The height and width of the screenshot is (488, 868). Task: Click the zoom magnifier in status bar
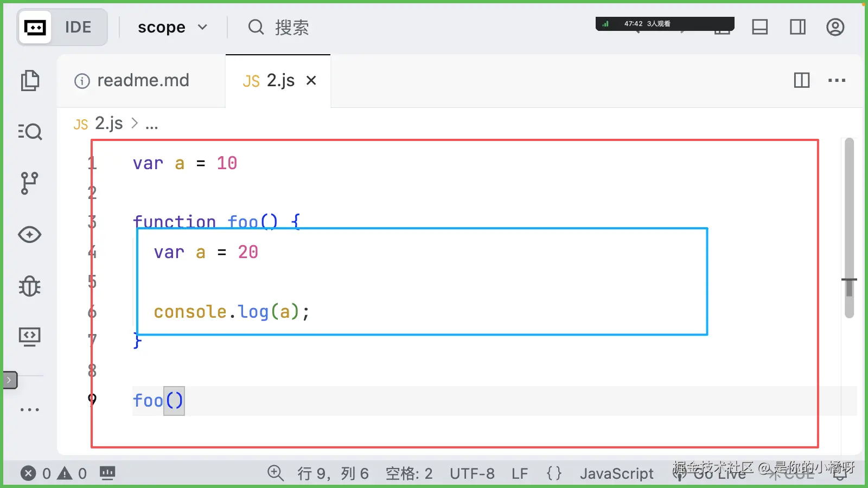point(276,473)
